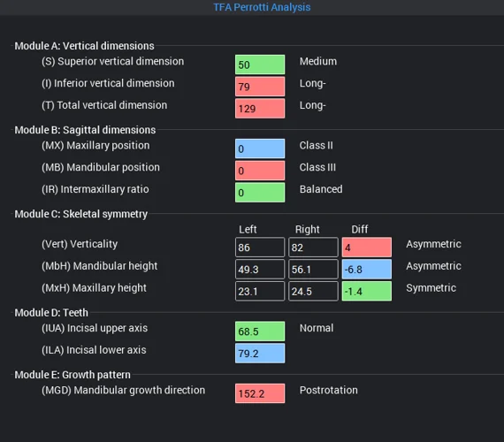Image resolution: width=504 pixels, height=442 pixels.
Task: Click the Incisal lower axis value 79.2
Action: pos(260,353)
